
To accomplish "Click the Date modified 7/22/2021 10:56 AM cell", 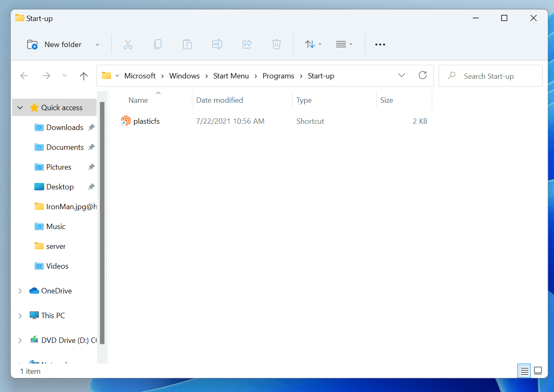I will tap(230, 121).
